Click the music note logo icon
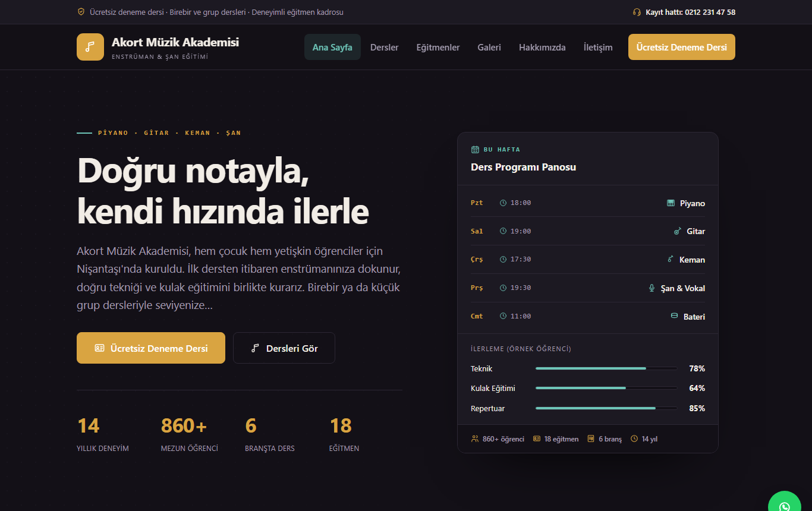The height and width of the screenshot is (511, 812). pyautogui.click(x=90, y=47)
